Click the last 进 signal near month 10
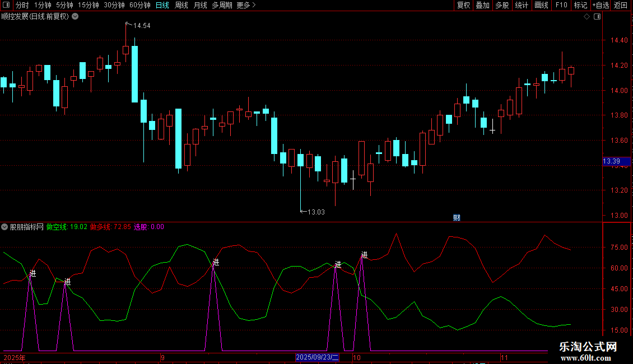This screenshot has height=364, width=633. click(364, 255)
